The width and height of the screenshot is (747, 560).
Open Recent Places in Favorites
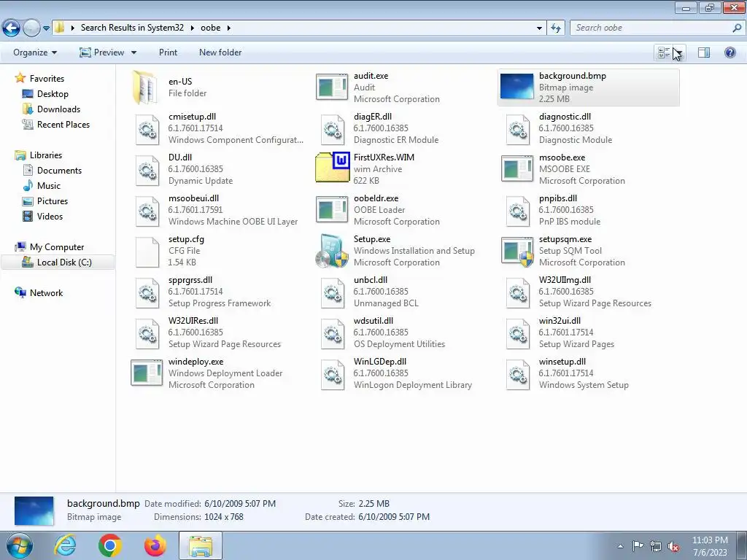[63, 124]
